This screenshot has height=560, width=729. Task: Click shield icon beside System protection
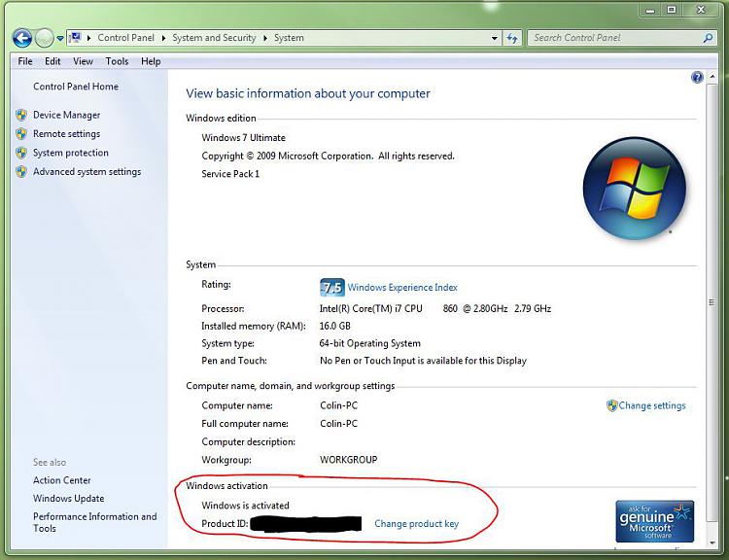21,153
